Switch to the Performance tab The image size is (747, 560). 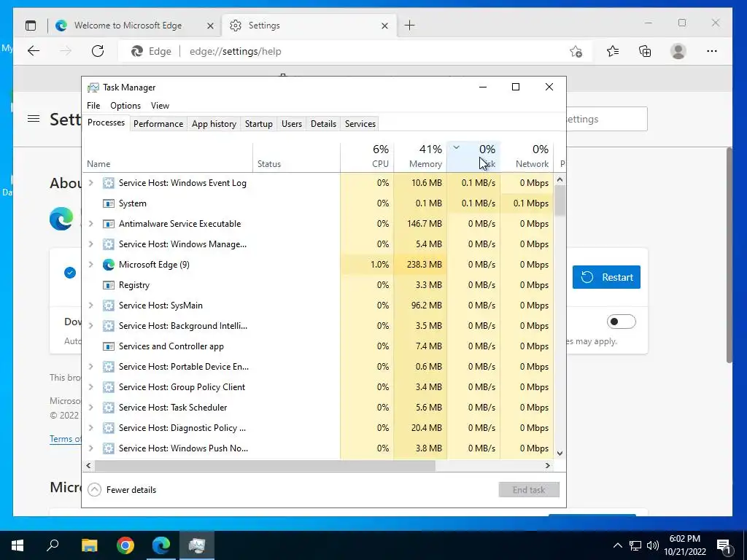(158, 124)
